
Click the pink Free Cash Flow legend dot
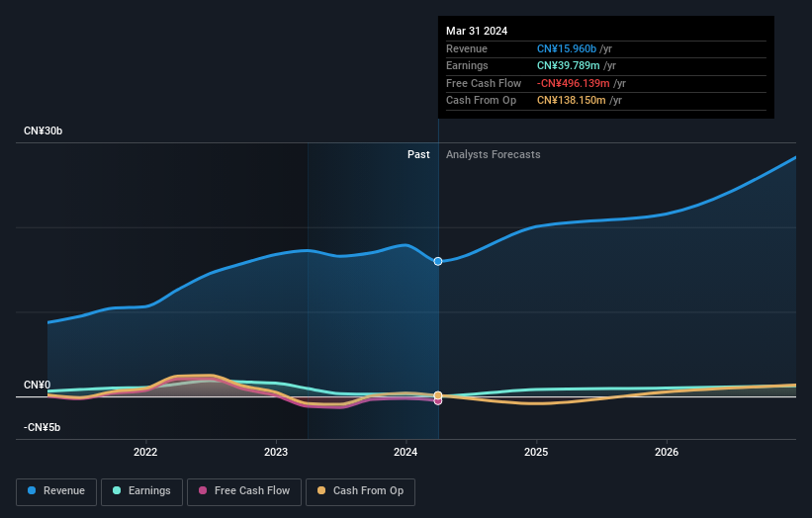point(203,490)
